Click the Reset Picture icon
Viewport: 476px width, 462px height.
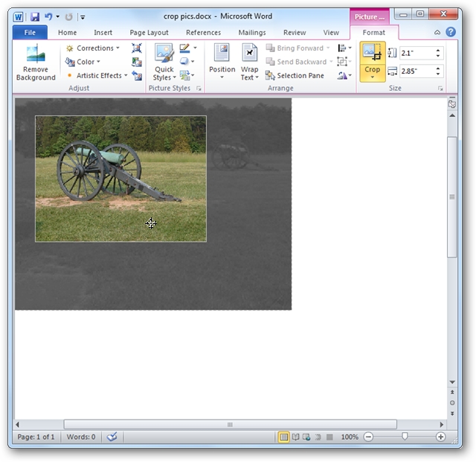pyautogui.click(x=137, y=76)
